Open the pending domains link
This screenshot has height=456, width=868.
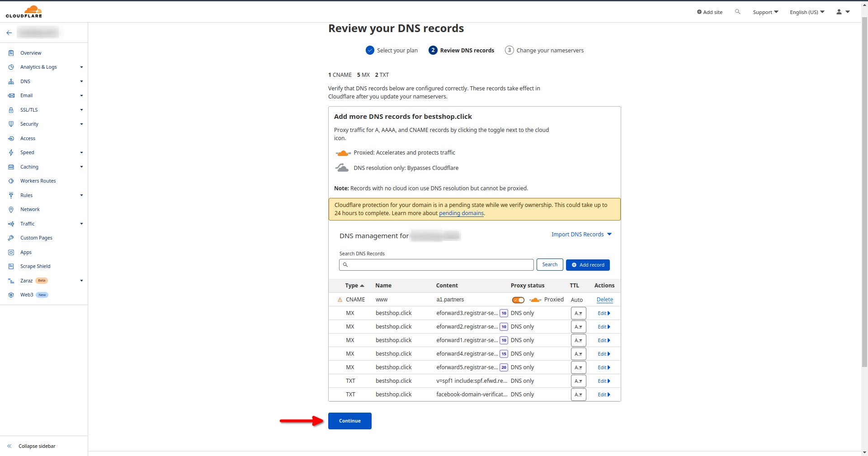tap(461, 213)
